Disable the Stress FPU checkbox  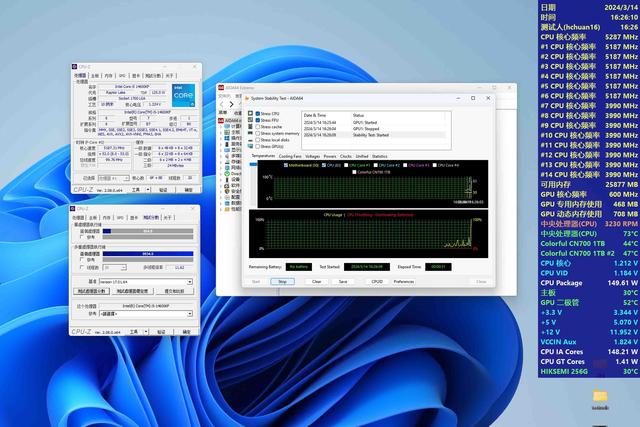coord(258,120)
